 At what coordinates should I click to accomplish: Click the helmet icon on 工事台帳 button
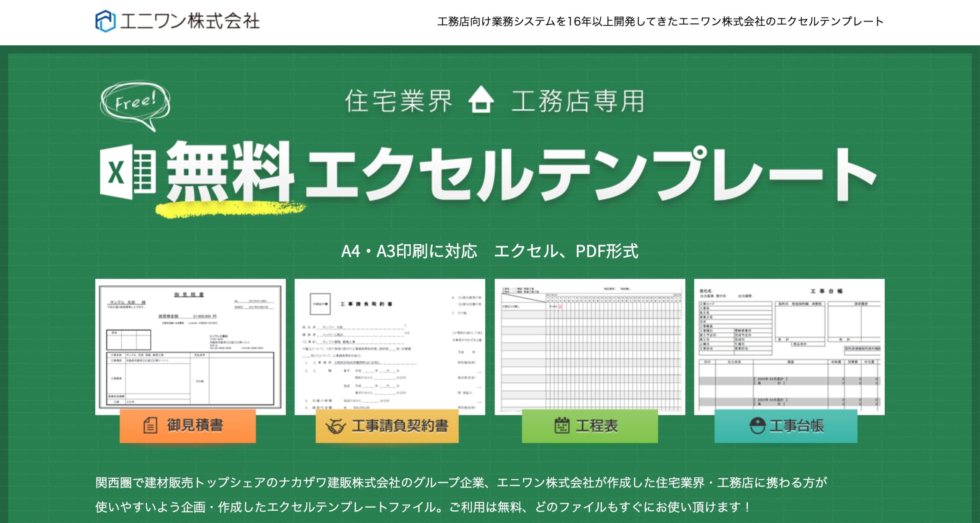[x=757, y=425]
